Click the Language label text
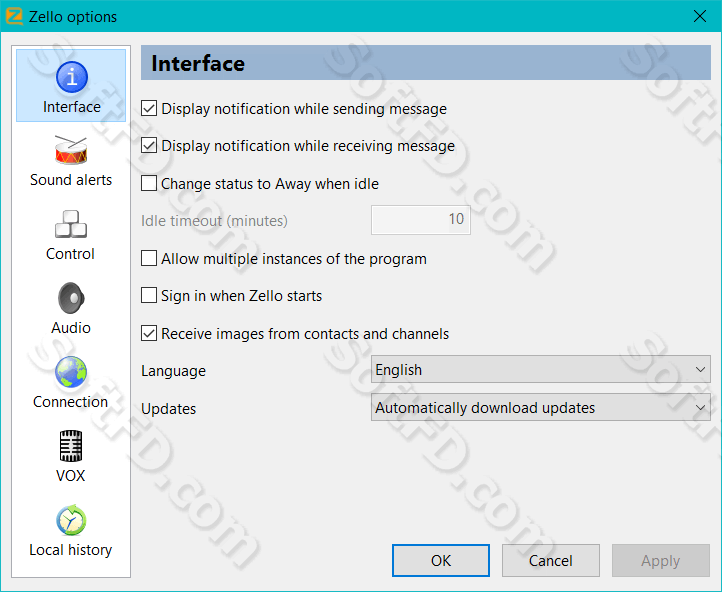Image resolution: width=722 pixels, height=592 pixels. click(x=174, y=371)
